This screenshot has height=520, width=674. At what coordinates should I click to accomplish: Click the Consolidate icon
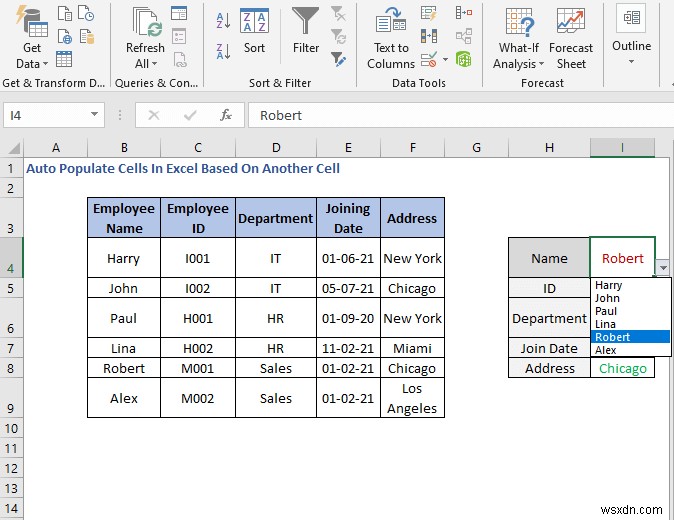click(464, 13)
